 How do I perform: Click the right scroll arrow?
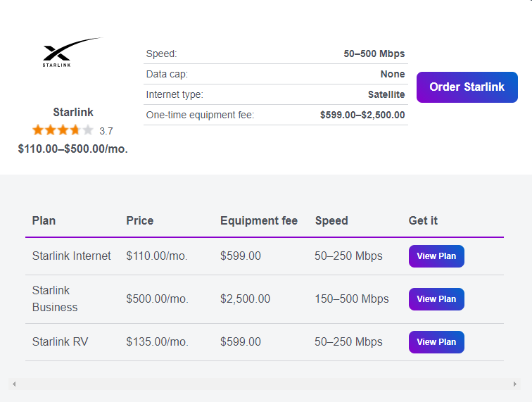[515, 384]
